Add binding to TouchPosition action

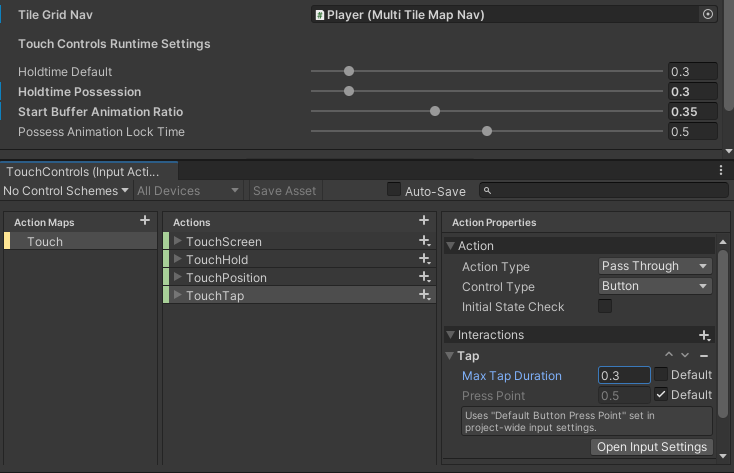coord(425,277)
